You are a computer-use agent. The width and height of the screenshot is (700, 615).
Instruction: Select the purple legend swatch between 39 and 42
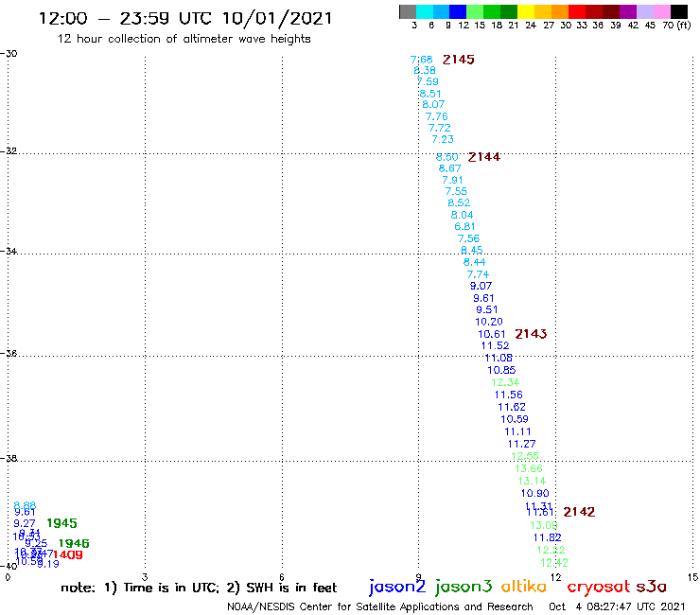627,11
